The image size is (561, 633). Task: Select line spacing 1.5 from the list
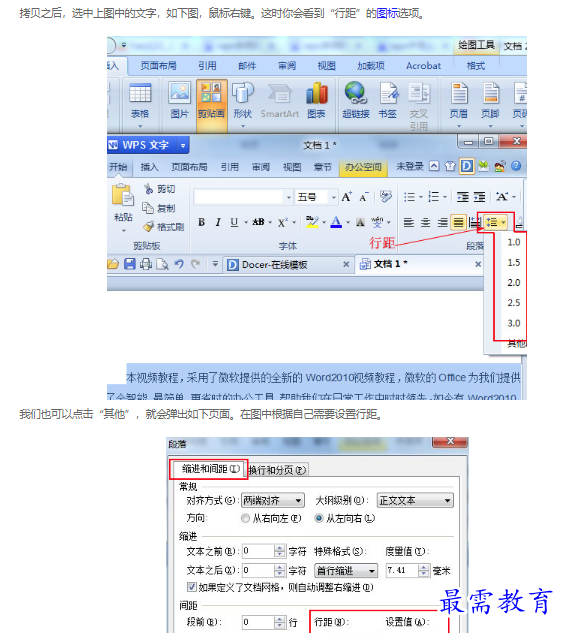pos(513,262)
